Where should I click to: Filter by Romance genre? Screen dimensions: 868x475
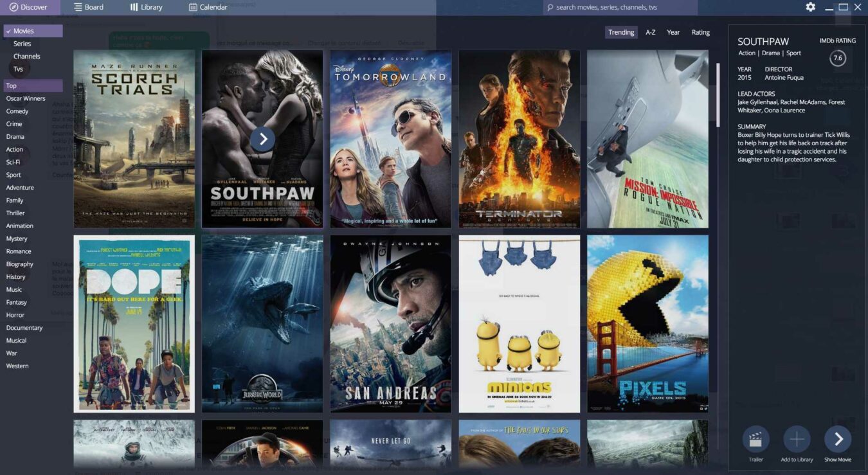pyautogui.click(x=19, y=251)
